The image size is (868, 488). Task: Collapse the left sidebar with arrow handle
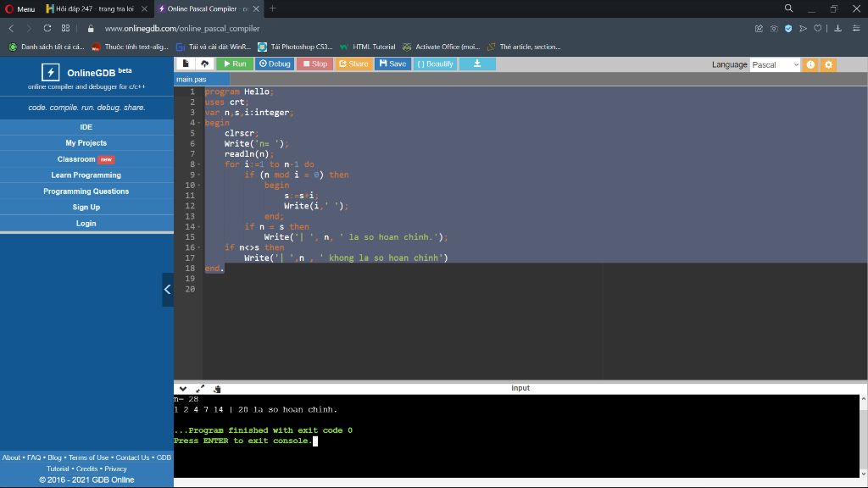point(167,290)
